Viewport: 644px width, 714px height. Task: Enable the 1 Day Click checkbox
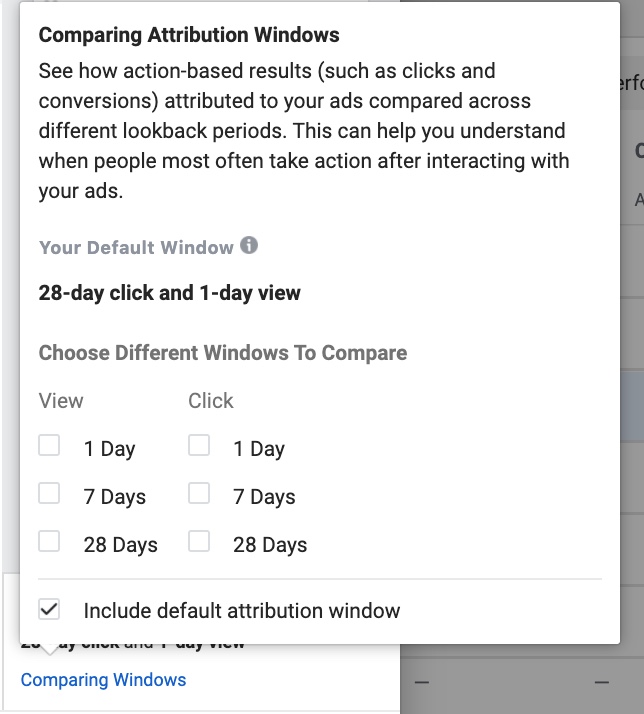pyautogui.click(x=199, y=445)
